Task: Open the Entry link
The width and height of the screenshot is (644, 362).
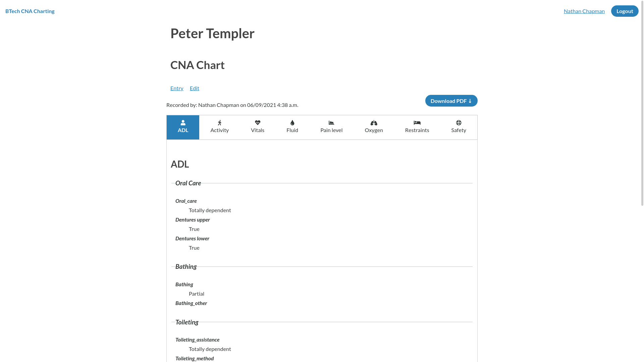Action: [177, 88]
